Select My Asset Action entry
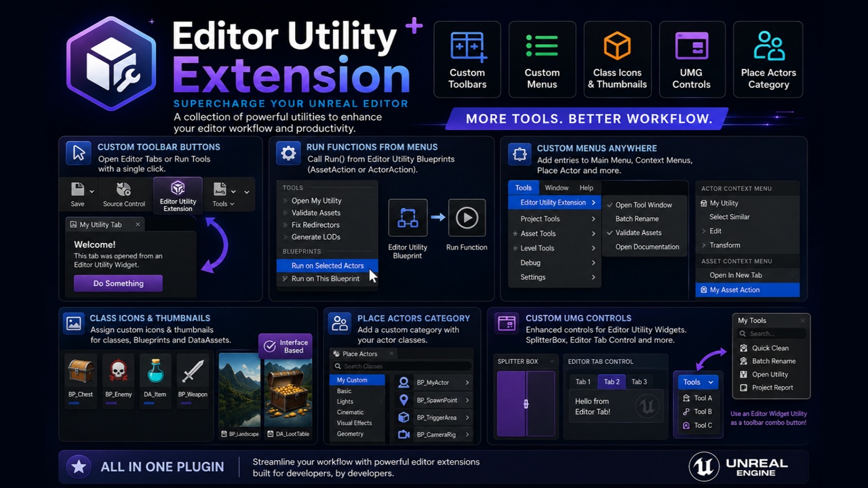This screenshot has height=488, width=868. click(x=747, y=290)
